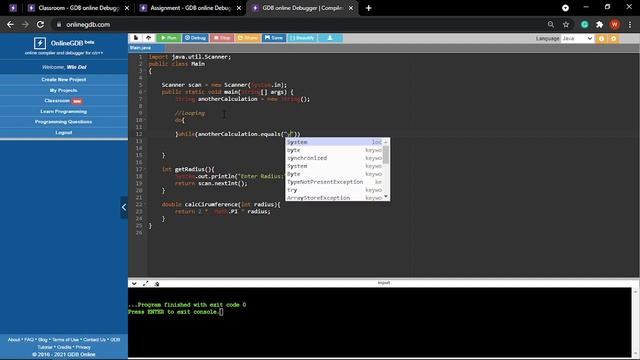640x360 pixels.
Task: Switch to Assignment browser tab
Action: click(x=191, y=8)
